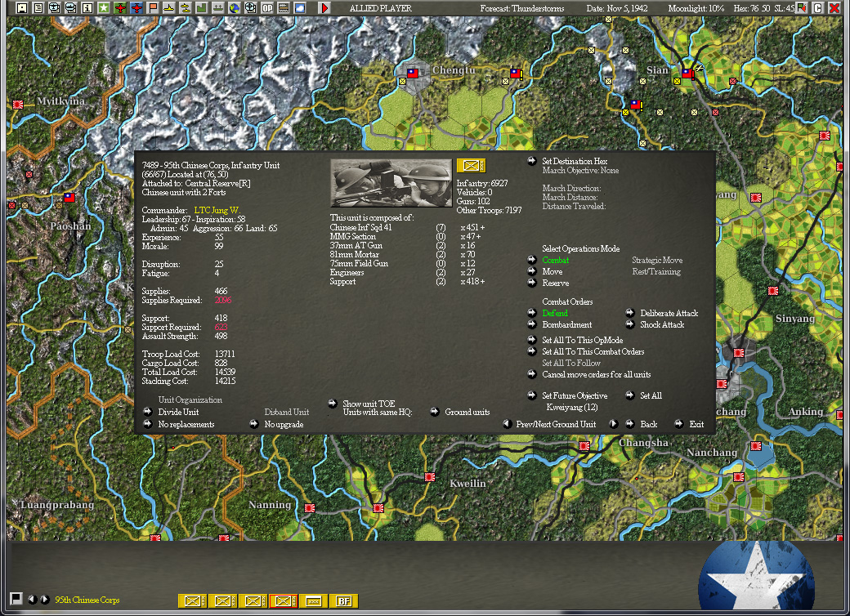Click Back in unit dialog
This screenshot has width=850, height=616.
point(648,424)
